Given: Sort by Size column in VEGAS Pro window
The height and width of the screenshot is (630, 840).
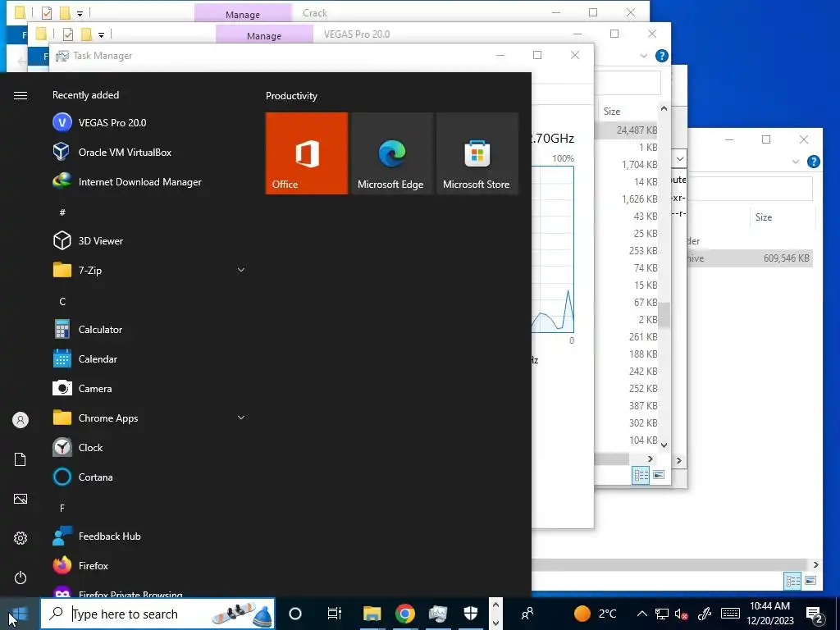Looking at the screenshot, I should tap(612, 112).
